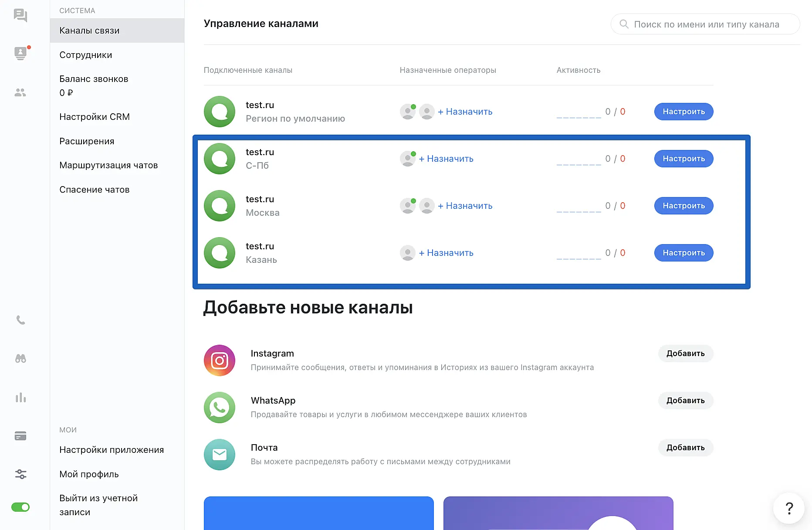Click the operator avatar in Казань row
The image size is (812, 530).
(408, 253)
